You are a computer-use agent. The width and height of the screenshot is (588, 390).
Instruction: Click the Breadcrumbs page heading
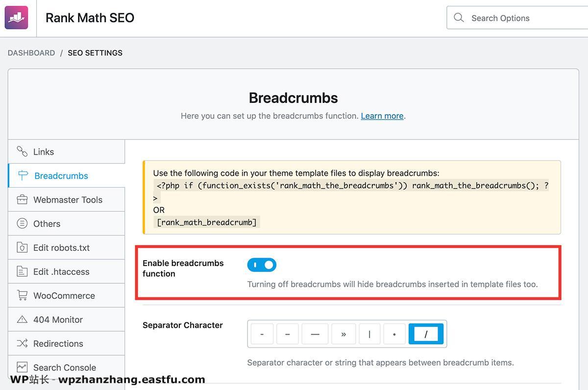click(x=294, y=98)
